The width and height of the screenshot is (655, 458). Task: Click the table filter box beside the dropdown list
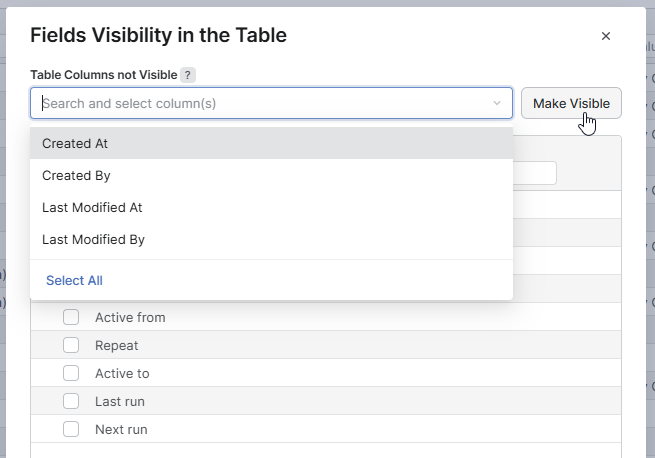(536, 173)
